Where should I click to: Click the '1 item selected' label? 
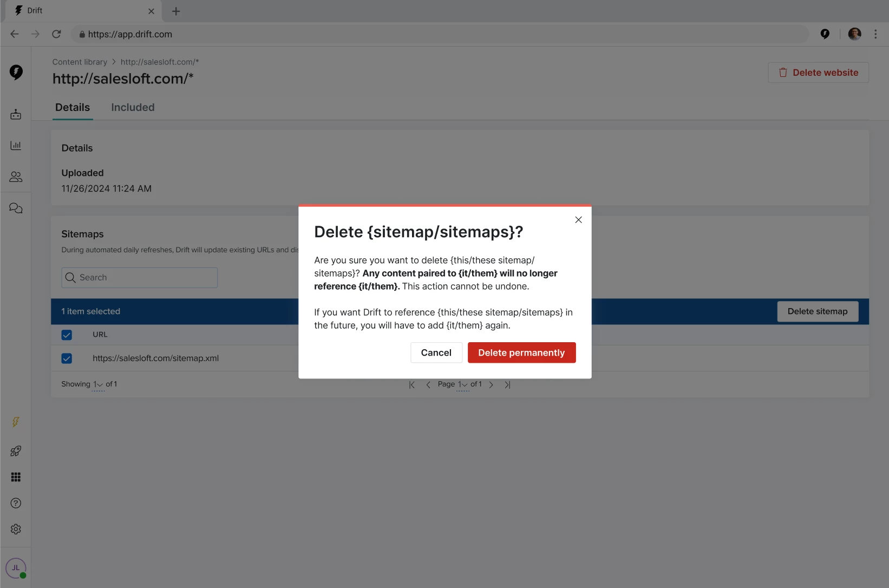pyautogui.click(x=91, y=311)
